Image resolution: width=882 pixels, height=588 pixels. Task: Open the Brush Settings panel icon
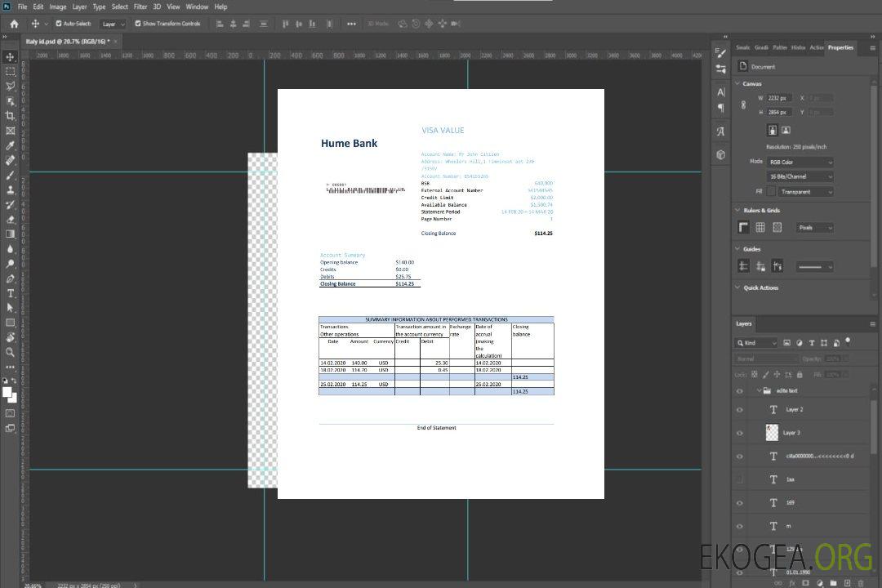pyautogui.click(x=721, y=53)
